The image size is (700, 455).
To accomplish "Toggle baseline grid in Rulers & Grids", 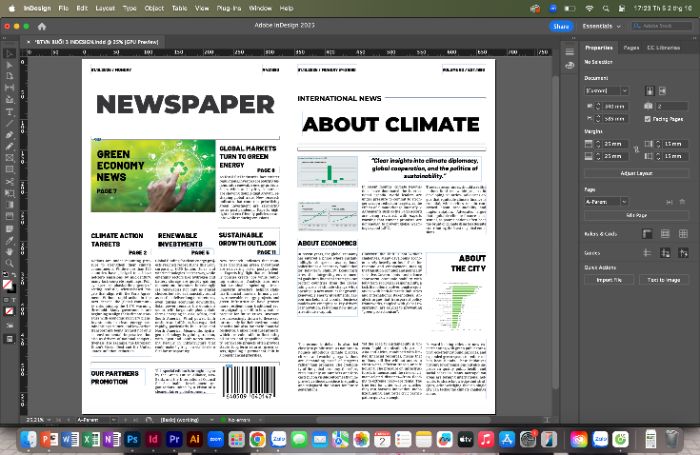I will tap(665, 234).
